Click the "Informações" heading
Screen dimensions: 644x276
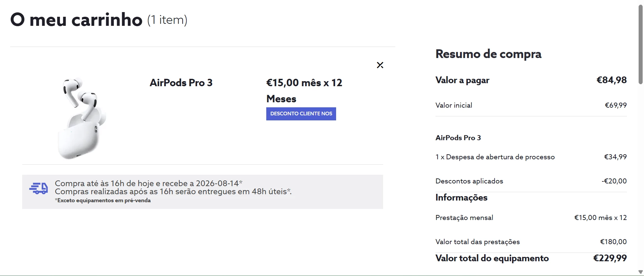pos(461,198)
